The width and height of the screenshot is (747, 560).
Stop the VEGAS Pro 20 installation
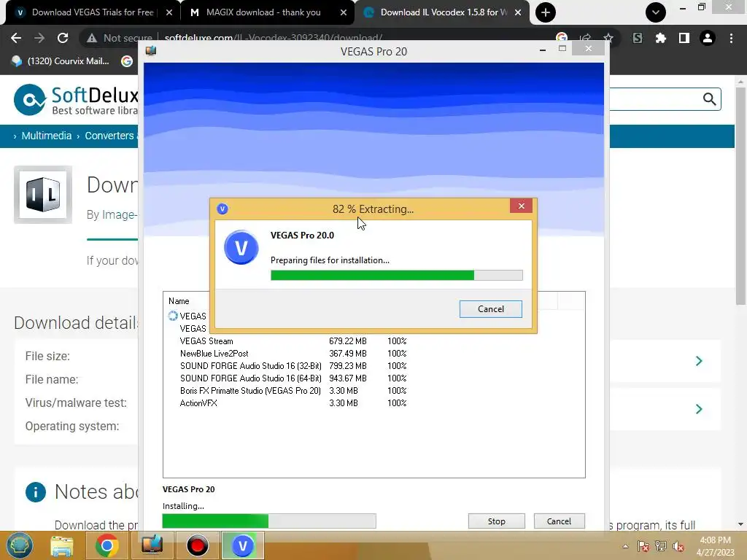(496, 521)
